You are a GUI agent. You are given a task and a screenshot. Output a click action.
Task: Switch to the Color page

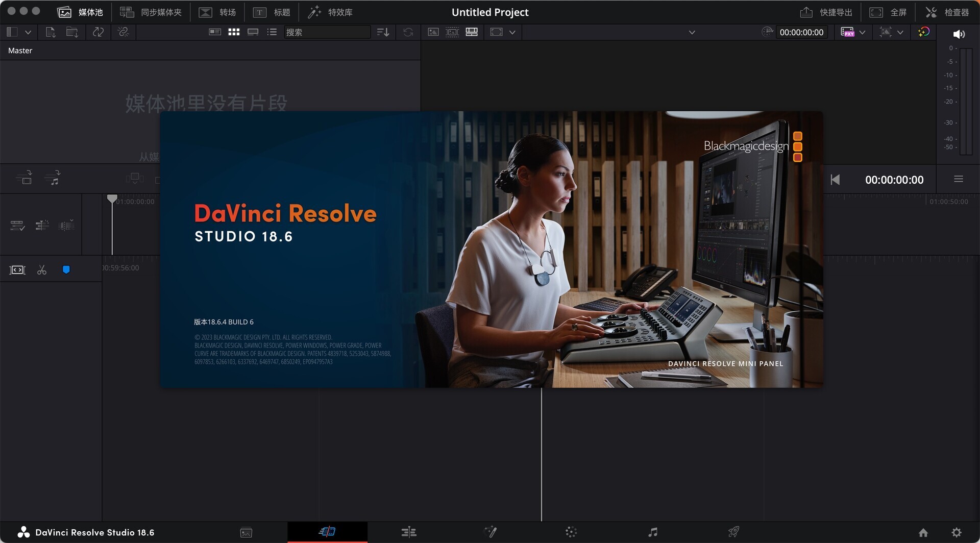tap(571, 532)
